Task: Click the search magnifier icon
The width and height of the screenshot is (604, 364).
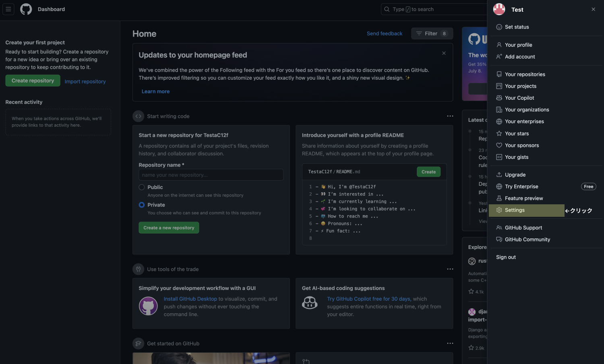Action: 387,9
